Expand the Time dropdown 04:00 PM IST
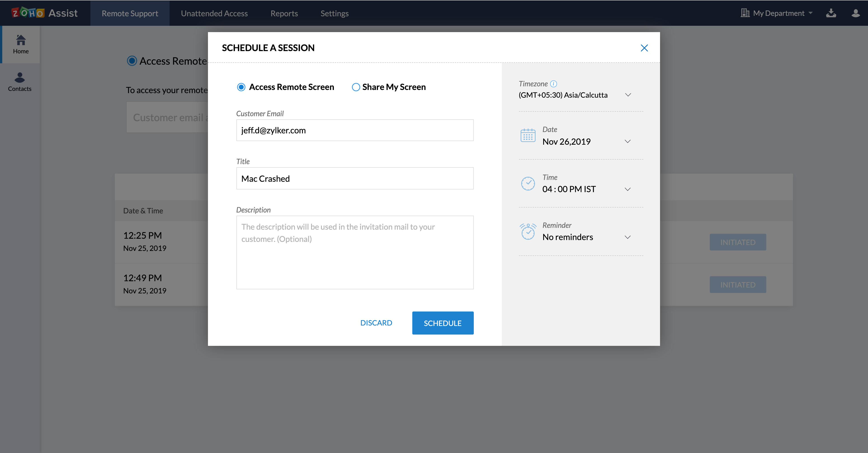Screen dimensions: 868x453 point(627,189)
